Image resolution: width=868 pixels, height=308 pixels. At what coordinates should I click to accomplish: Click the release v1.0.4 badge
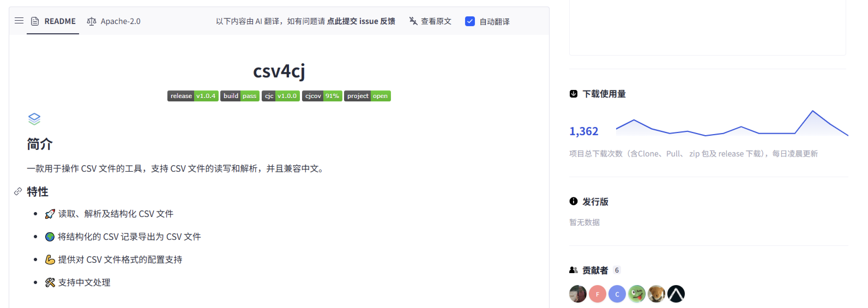click(x=193, y=96)
